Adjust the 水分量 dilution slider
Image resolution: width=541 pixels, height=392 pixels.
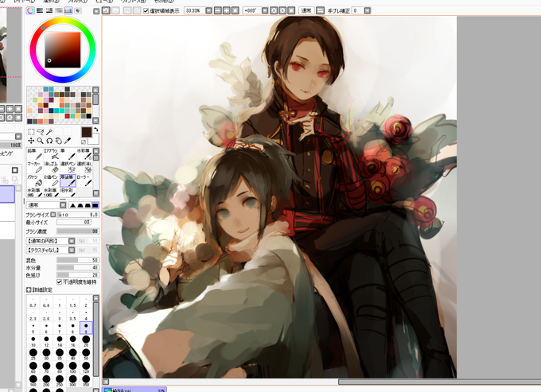point(78,267)
